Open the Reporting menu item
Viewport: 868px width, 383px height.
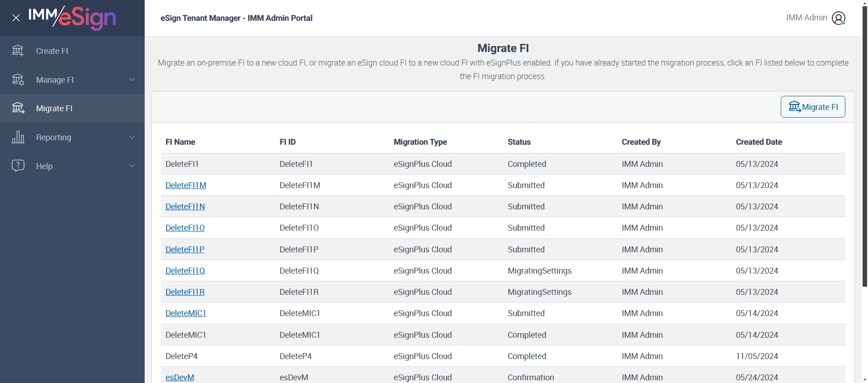tap(72, 137)
